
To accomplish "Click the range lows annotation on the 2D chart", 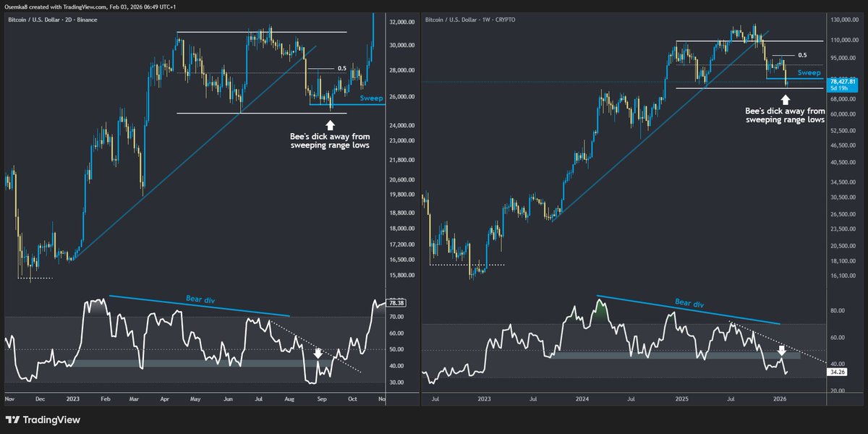I will (330, 140).
